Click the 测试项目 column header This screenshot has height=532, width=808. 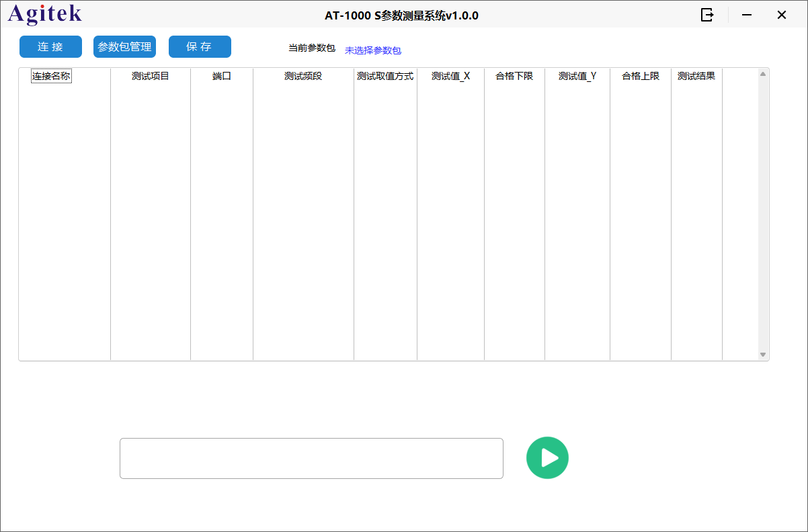(x=149, y=76)
